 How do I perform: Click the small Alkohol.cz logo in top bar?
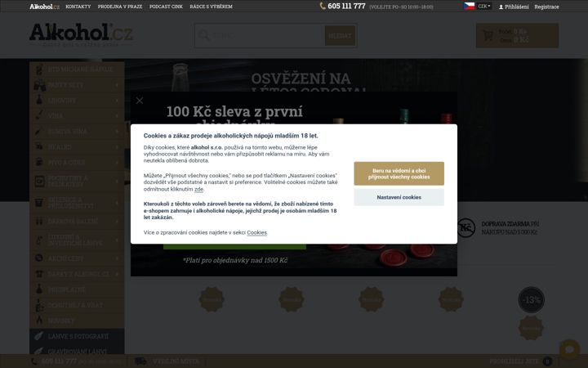(x=45, y=7)
